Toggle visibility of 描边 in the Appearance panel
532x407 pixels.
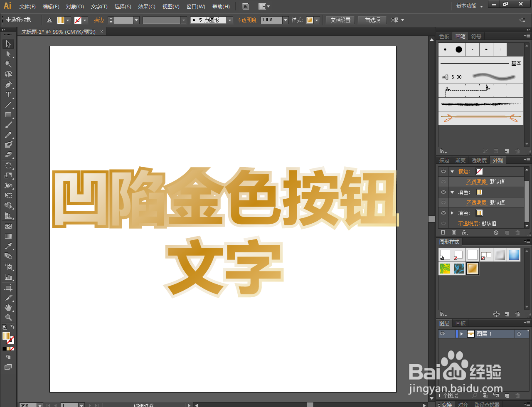tap(443, 171)
